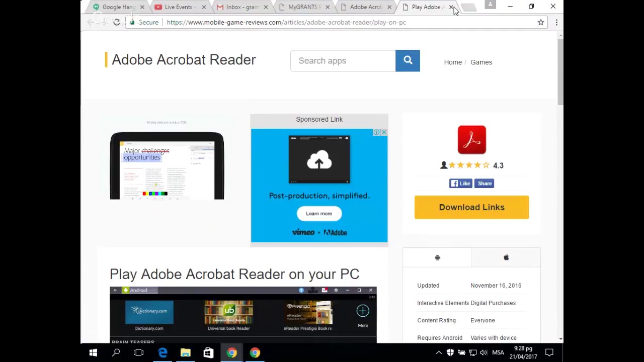Open the Action Center notifications icon

[x=549, y=353]
